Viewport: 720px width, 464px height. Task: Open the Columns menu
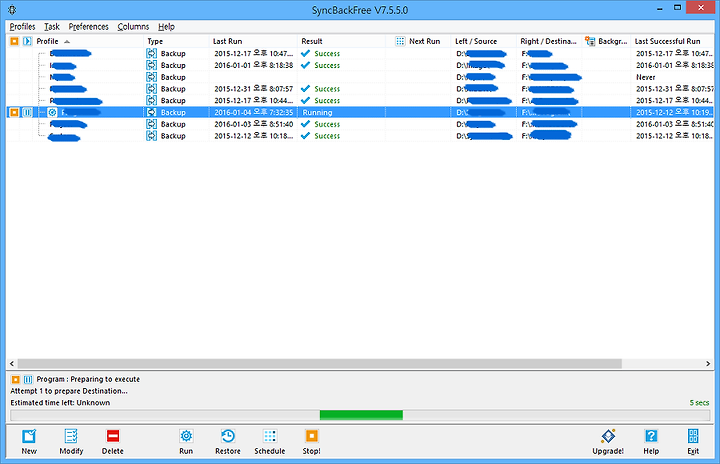[133, 27]
